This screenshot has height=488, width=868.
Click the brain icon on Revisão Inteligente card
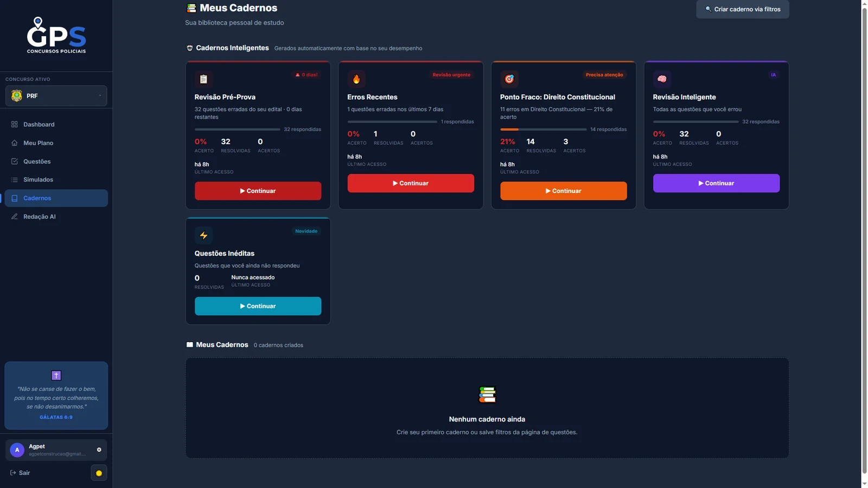point(662,79)
